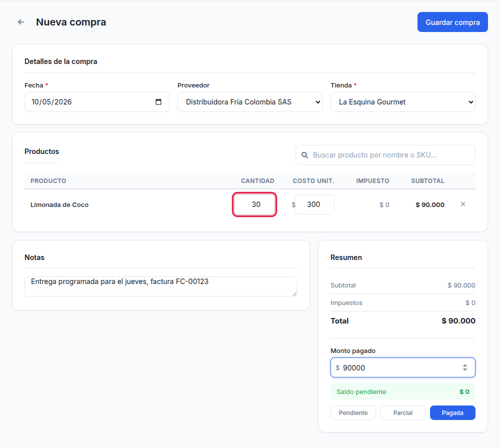The height and width of the screenshot is (448, 500).
Task: Click the PRODUCTO column header
Action: [x=48, y=181]
